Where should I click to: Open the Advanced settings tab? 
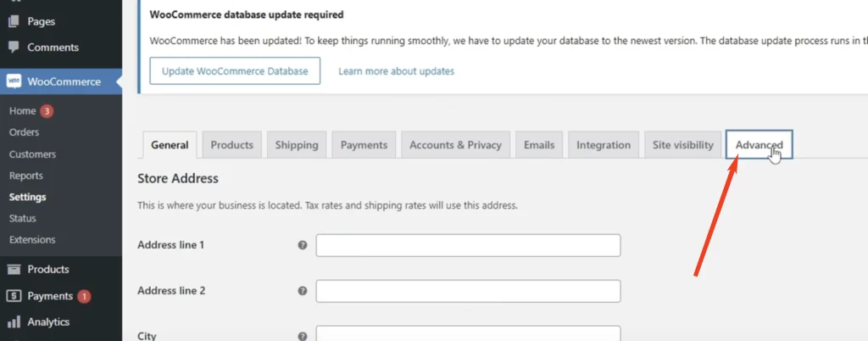coord(759,145)
